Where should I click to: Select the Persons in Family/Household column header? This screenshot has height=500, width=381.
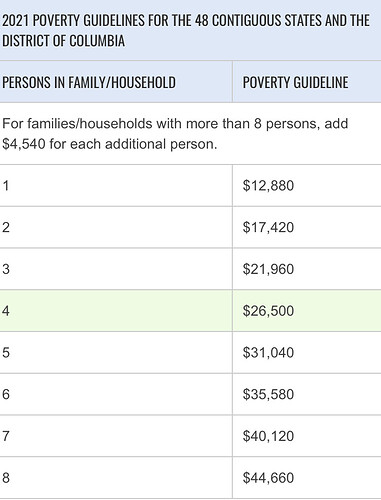click(116, 82)
